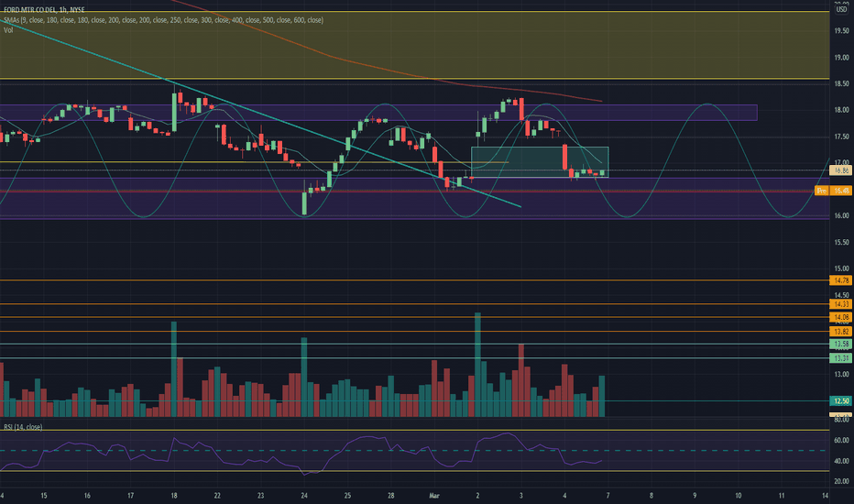
Task: Click the tallest volume bar on March 2
Action: (x=477, y=365)
